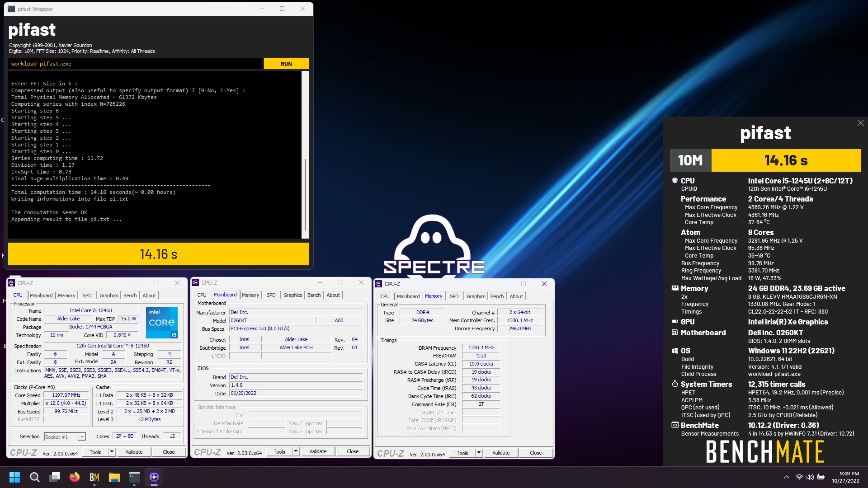Click Mainboard Model field 0260KT
This screenshot has width=868, height=488.
click(x=271, y=320)
